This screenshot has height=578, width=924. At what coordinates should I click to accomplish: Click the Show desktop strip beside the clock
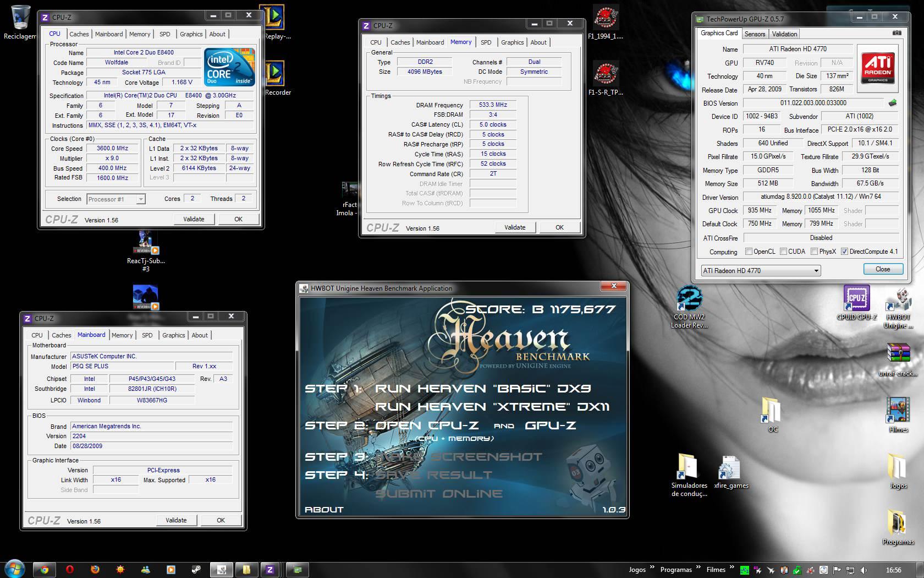[x=920, y=570]
